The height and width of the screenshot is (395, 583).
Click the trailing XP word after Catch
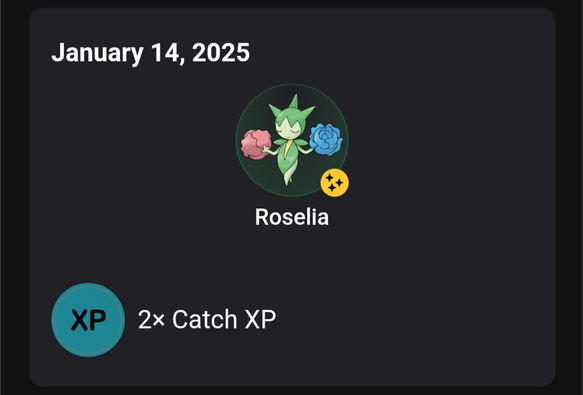[260, 319]
